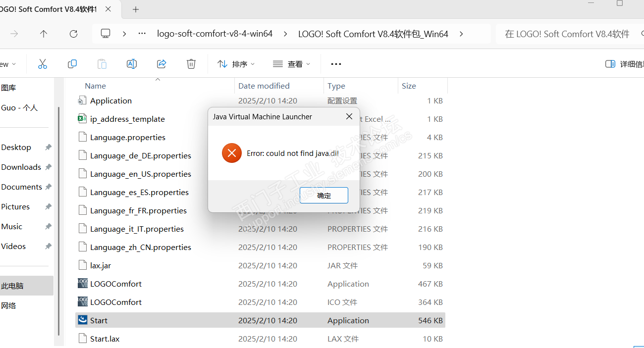Click the Type column header
The height and width of the screenshot is (348, 644).
pyautogui.click(x=336, y=86)
